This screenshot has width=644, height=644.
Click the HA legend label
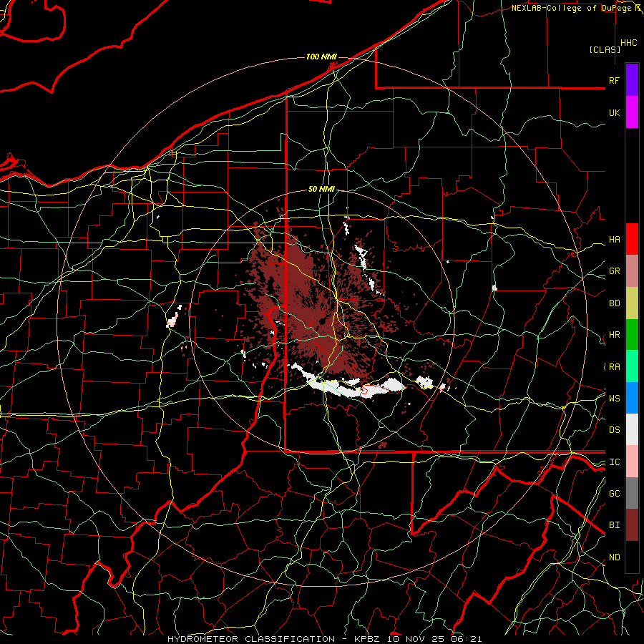614,240
